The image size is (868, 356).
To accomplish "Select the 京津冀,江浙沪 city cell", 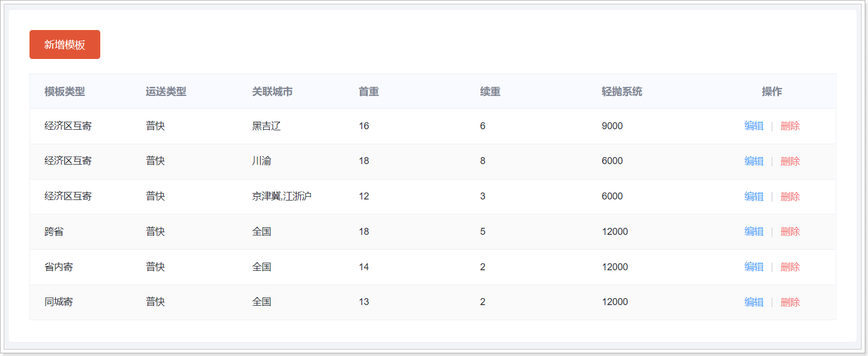I will [282, 196].
